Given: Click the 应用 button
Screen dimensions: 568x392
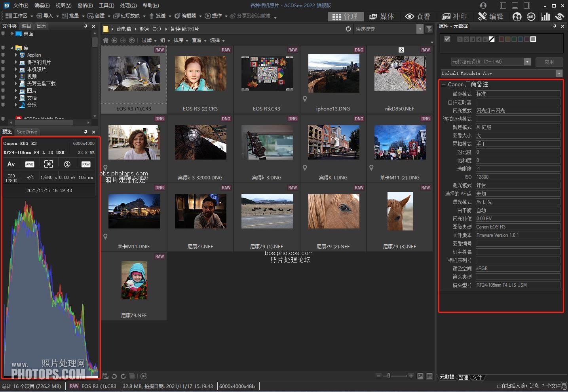Looking at the screenshot, I should point(549,62).
